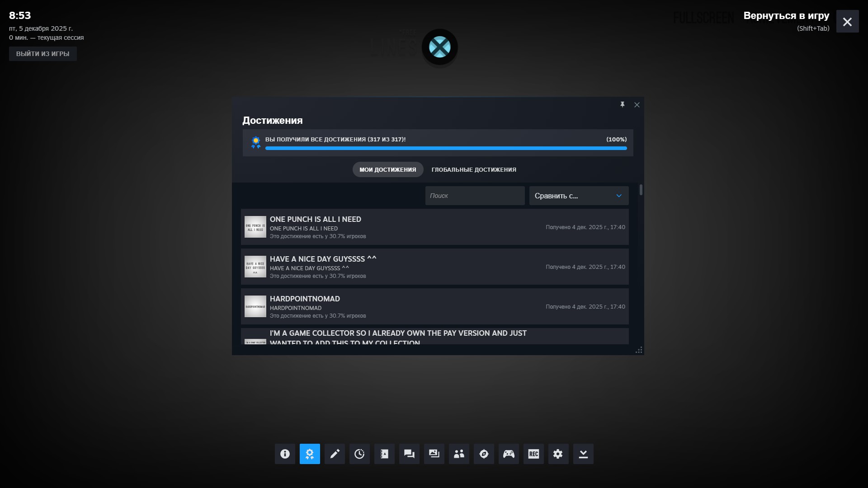Screen dimensions: 868x488
Task: Switch to "Глобальные достижения" tab
Action: click(x=474, y=169)
